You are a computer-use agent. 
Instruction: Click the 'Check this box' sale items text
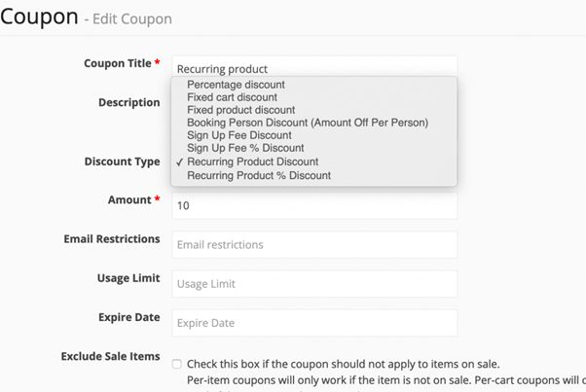[x=344, y=363]
